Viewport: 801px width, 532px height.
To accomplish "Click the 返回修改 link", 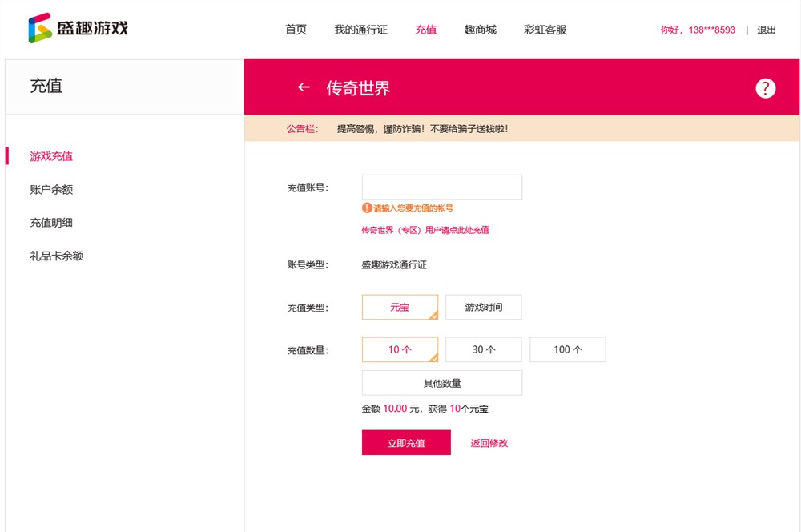I will [x=489, y=443].
